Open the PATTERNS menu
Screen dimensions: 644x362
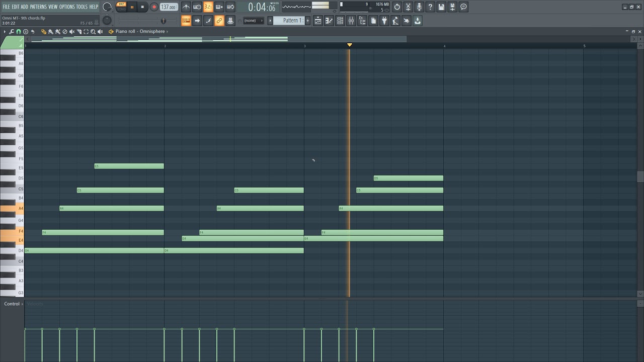tap(38, 7)
